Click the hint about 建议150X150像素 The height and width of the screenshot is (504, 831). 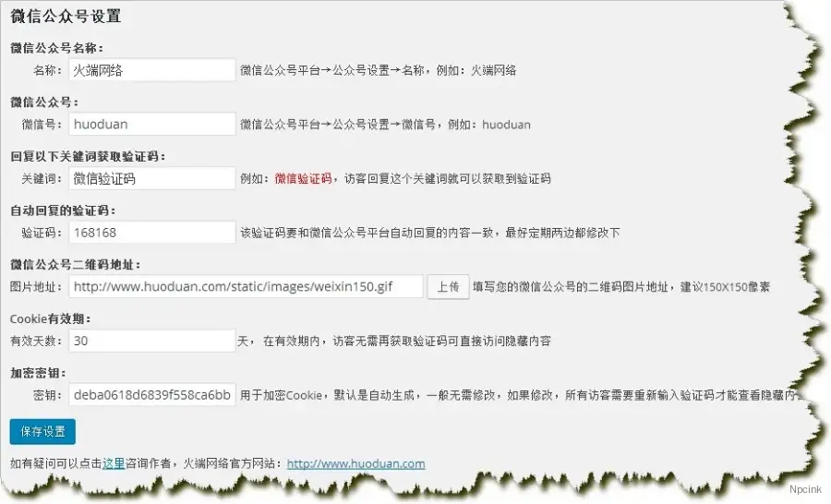[621, 287]
